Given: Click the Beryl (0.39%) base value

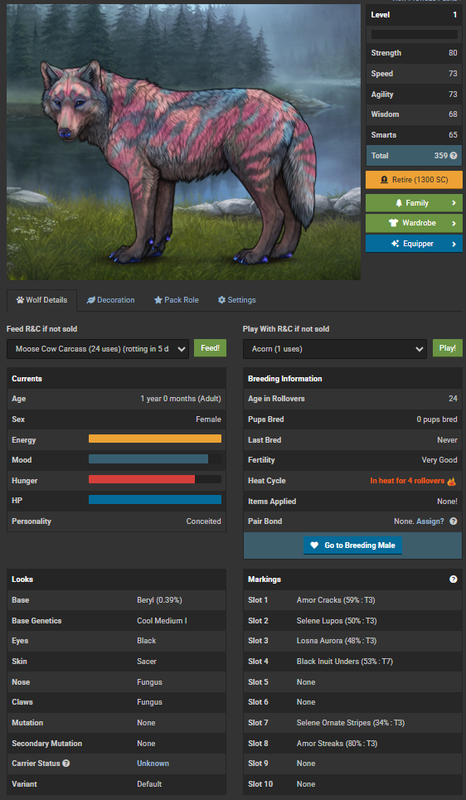Looking at the screenshot, I should (159, 600).
